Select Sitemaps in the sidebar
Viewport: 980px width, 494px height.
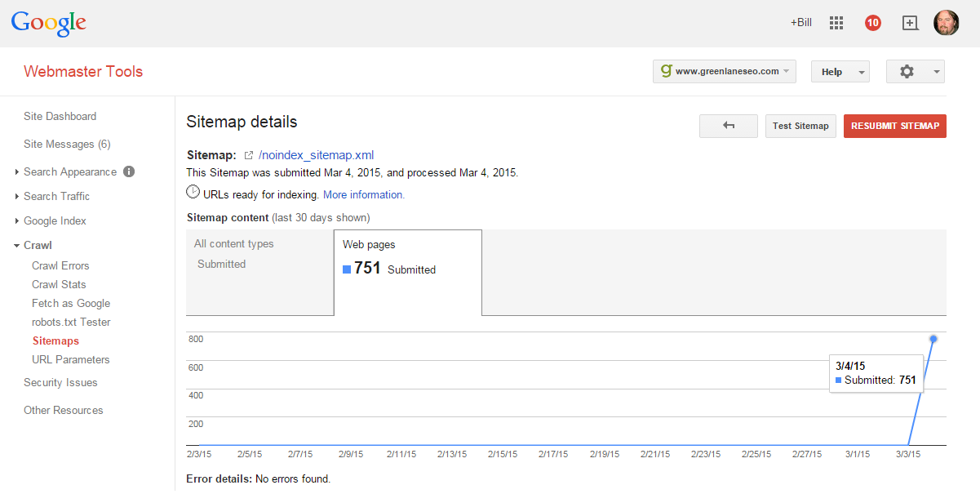coord(55,340)
